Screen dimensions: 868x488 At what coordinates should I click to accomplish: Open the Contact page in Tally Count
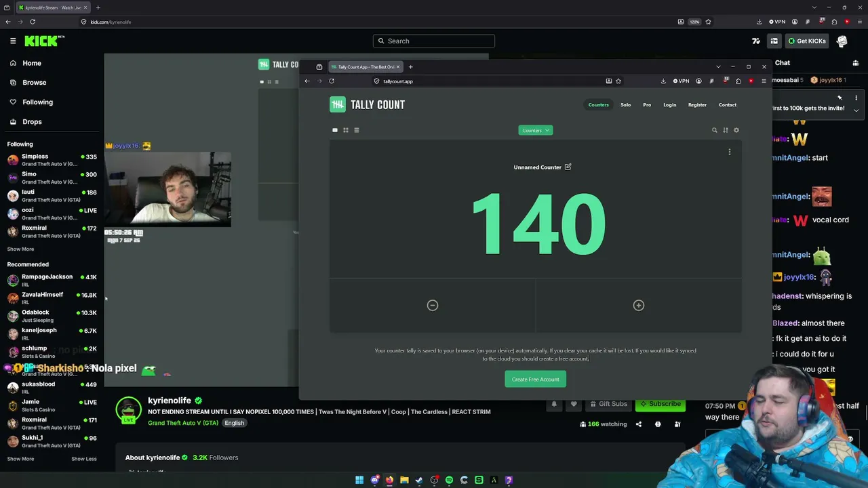[x=728, y=104]
